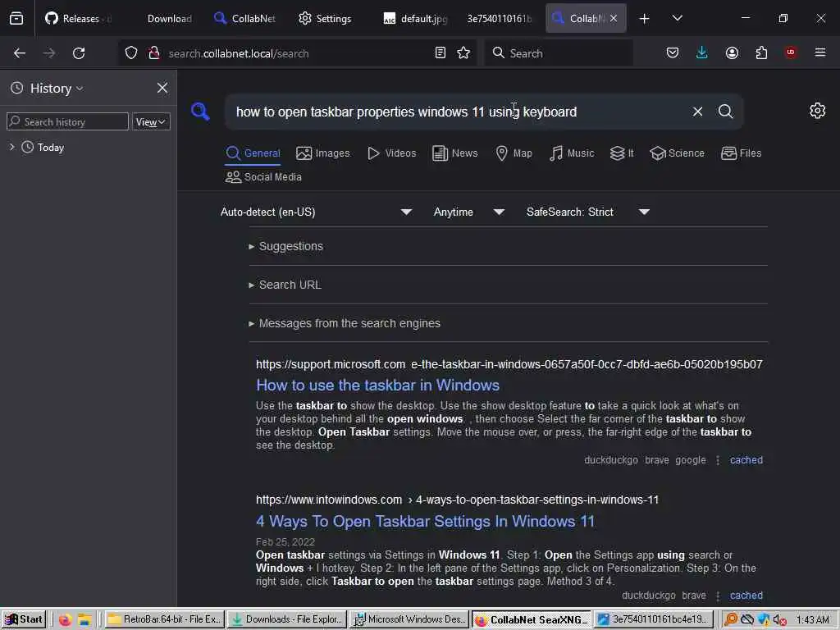Image resolution: width=840 pixels, height=630 pixels.
Task: Switch to Download tab
Action: (x=169, y=18)
